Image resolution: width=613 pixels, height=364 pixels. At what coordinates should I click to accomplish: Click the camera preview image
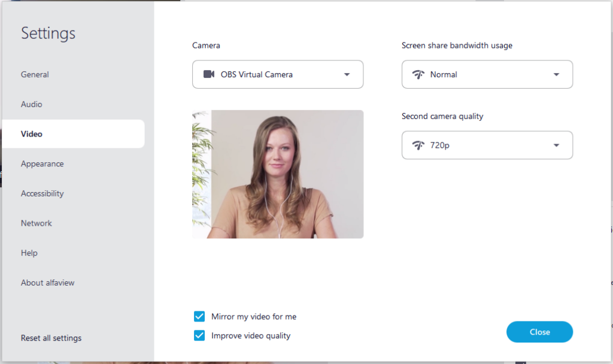278,174
